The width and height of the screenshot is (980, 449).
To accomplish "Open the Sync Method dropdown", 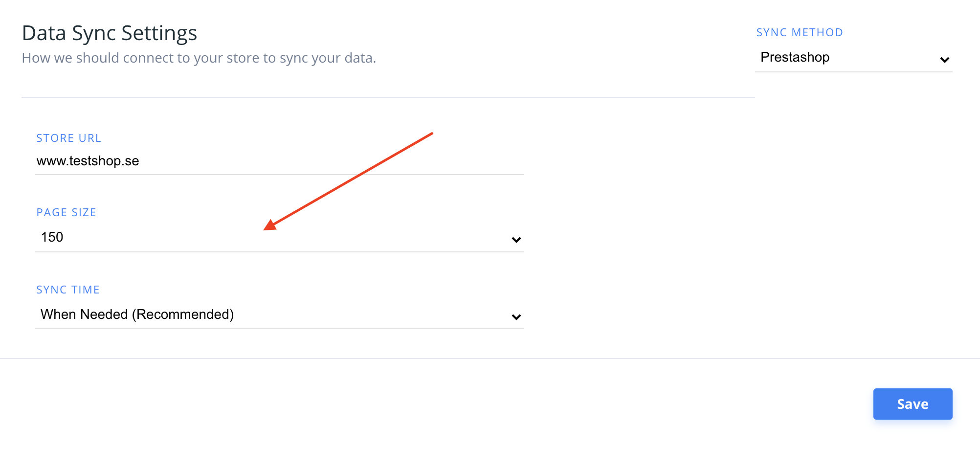I will pyautogui.click(x=853, y=58).
